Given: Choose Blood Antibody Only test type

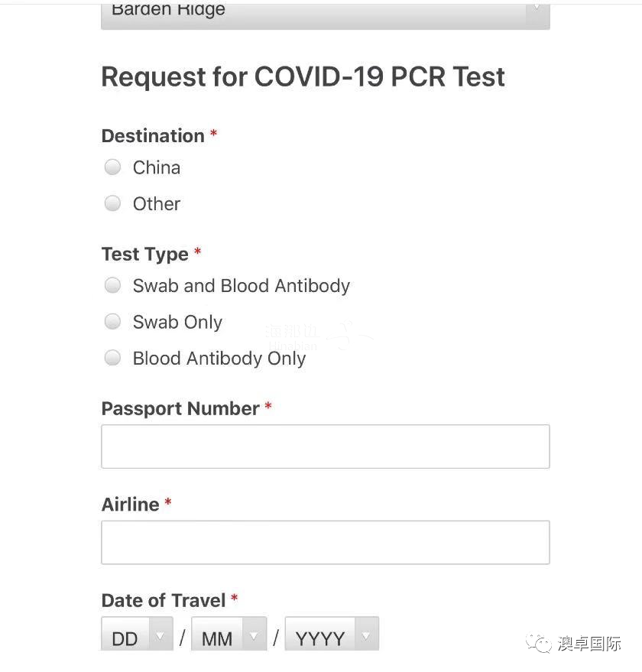Looking at the screenshot, I should [112, 358].
